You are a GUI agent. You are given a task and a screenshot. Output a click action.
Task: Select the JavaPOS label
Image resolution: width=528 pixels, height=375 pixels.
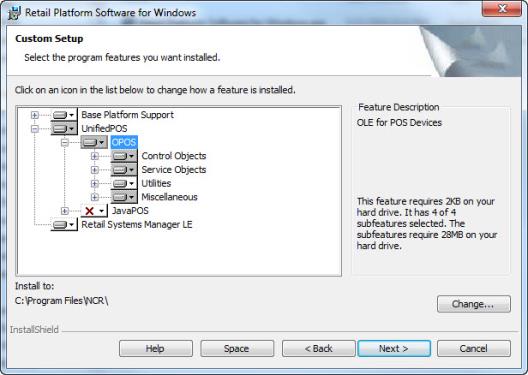130,211
